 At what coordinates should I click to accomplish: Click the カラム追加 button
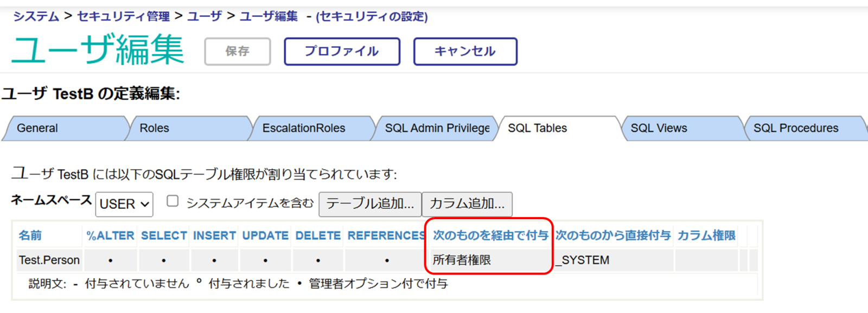coord(467,204)
